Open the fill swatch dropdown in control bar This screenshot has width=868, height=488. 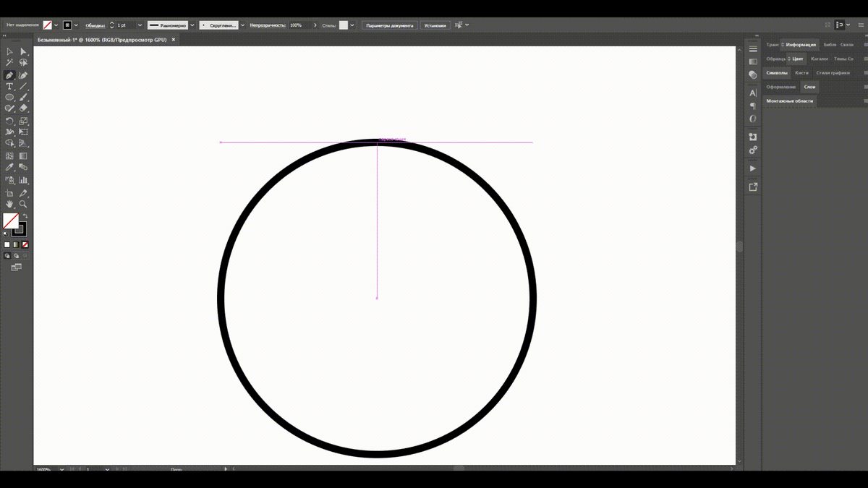tap(56, 25)
